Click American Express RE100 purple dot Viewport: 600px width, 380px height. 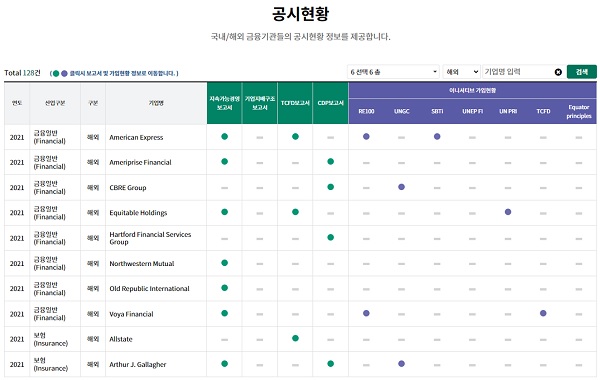pyautogui.click(x=366, y=137)
